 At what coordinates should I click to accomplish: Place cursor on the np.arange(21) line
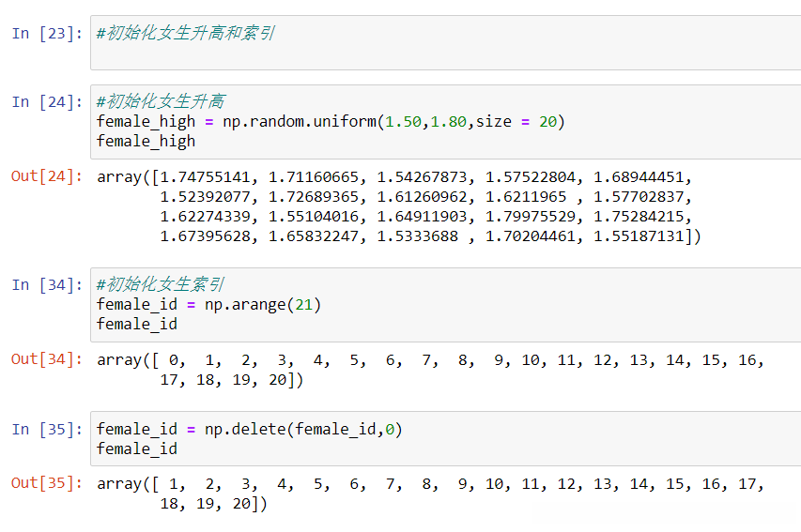[x=208, y=304]
